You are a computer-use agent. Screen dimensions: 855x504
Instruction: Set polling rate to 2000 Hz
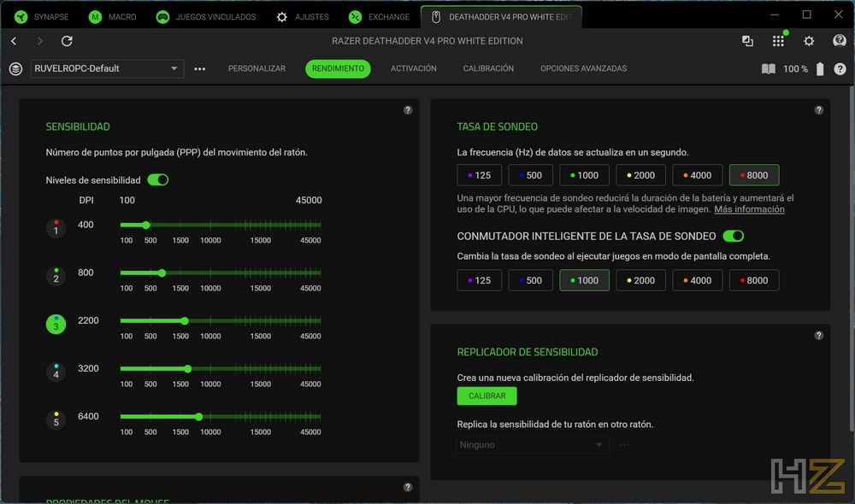[x=640, y=175]
